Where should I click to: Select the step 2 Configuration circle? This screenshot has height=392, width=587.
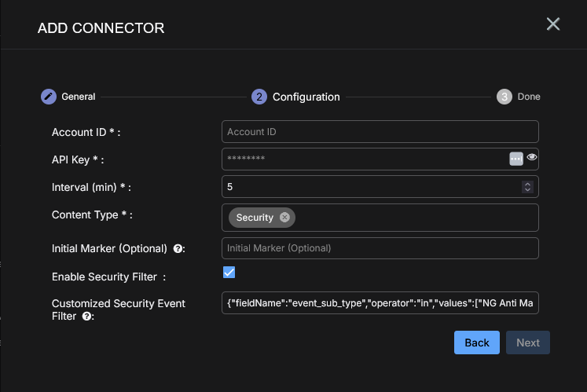(x=259, y=97)
